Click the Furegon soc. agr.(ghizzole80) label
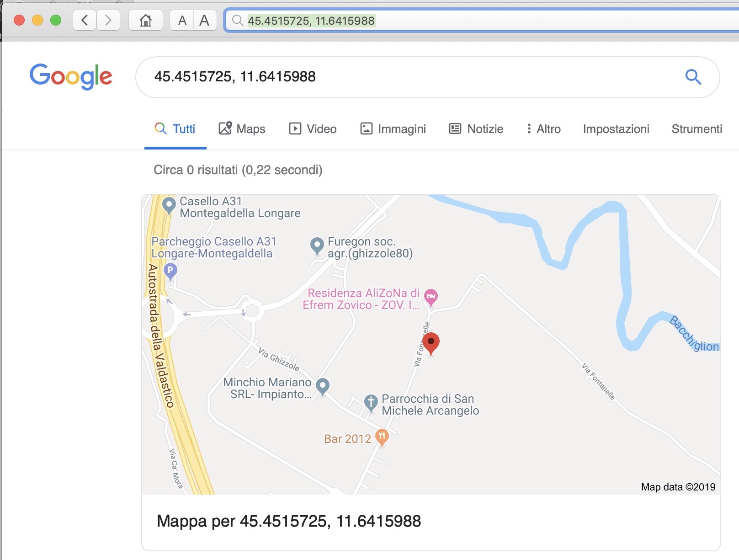Viewport: 739px width, 560px height. (370, 247)
